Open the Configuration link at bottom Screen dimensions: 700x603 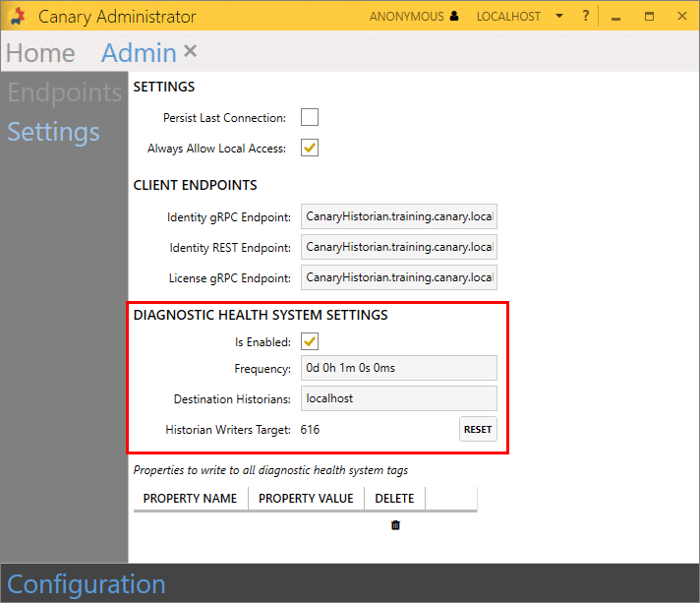(87, 583)
